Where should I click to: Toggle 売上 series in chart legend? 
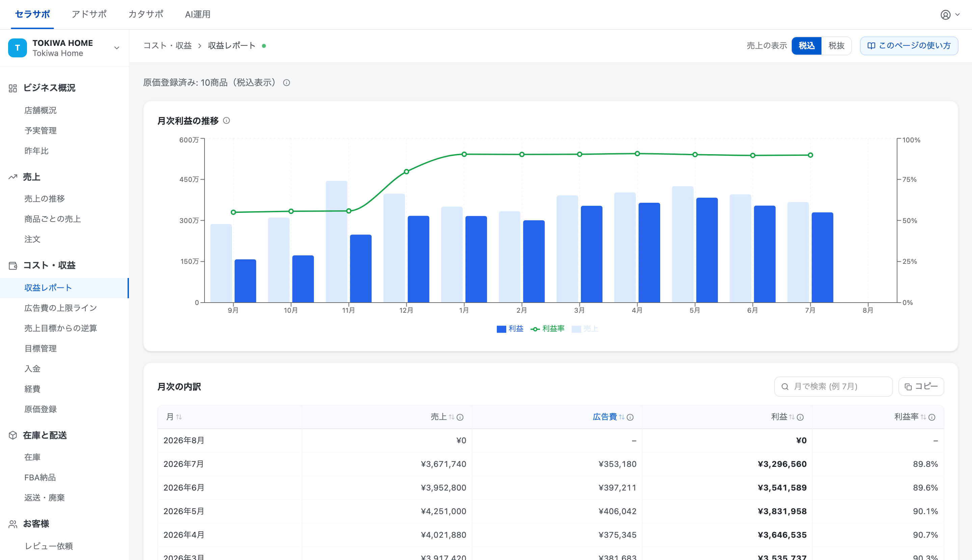pos(585,329)
